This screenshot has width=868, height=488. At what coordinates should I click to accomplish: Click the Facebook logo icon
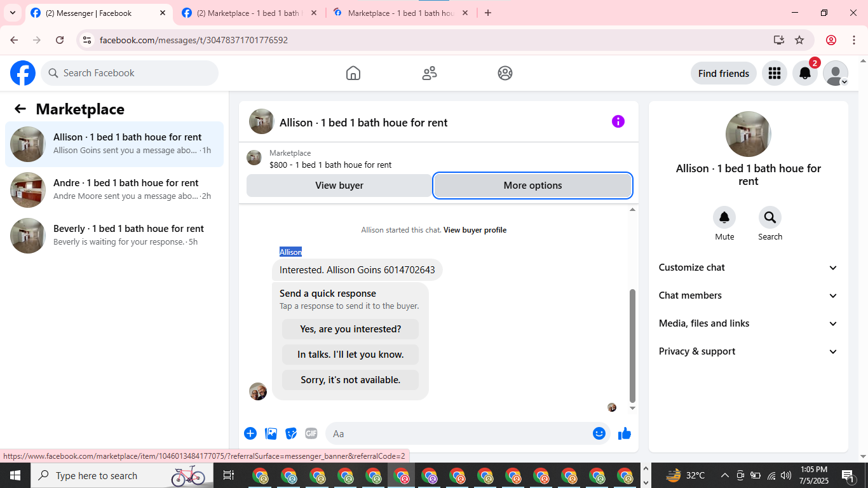tap(23, 73)
